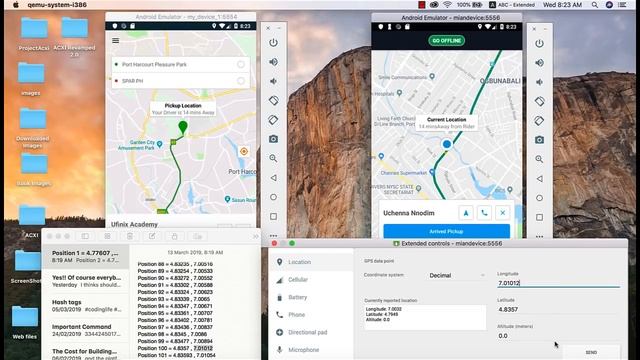Click volume up on right emulator toolbar

click(539, 63)
